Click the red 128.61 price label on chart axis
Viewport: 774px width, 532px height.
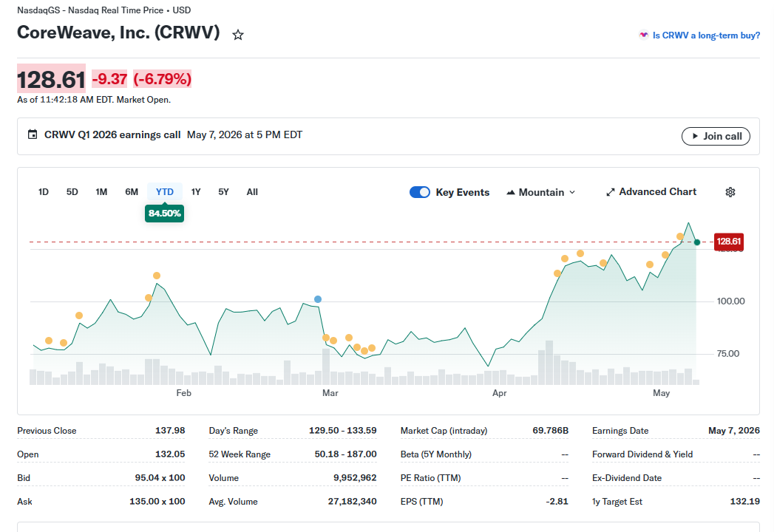tap(729, 242)
